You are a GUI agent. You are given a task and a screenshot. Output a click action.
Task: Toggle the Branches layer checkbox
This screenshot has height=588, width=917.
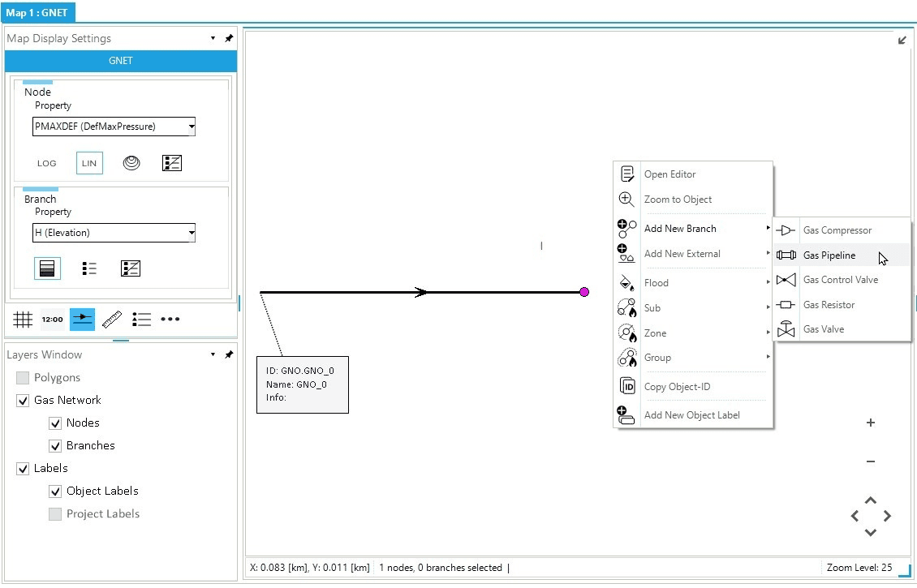[55, 445]
